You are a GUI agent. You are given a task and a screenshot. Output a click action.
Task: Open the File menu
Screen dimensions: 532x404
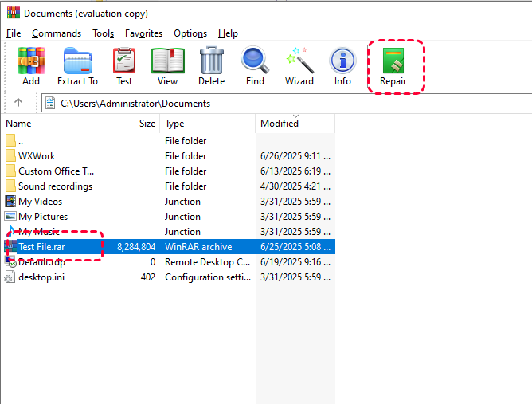(x=14, y=33)
